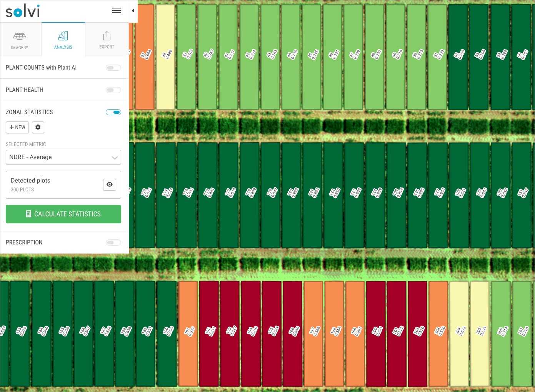Click the Solvi logo
This screenshot has width=535, height=392.
[23, 11]
